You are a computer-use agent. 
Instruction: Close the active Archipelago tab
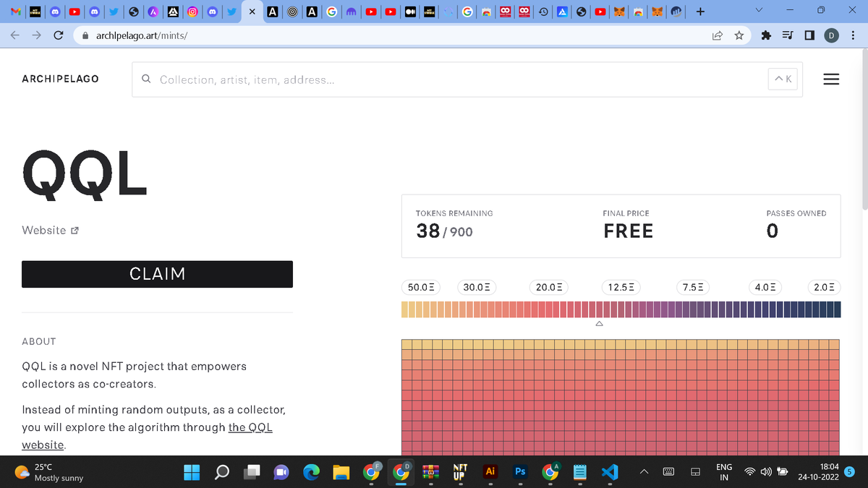251,12
